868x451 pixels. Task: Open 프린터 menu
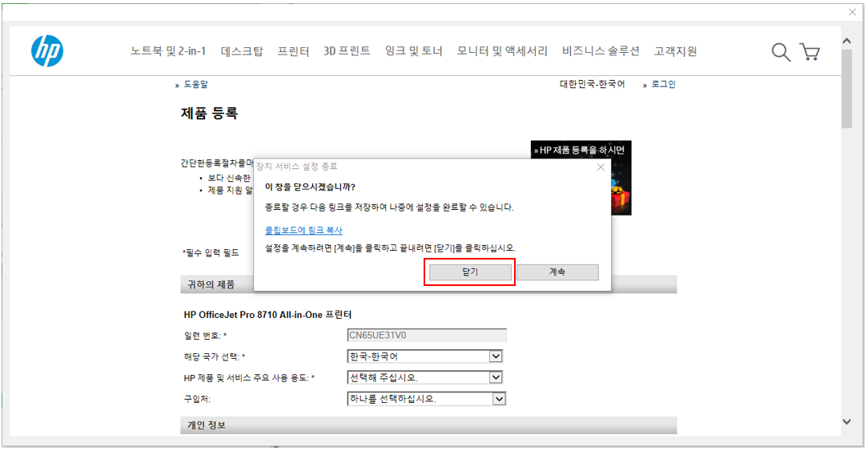[293, 51]
